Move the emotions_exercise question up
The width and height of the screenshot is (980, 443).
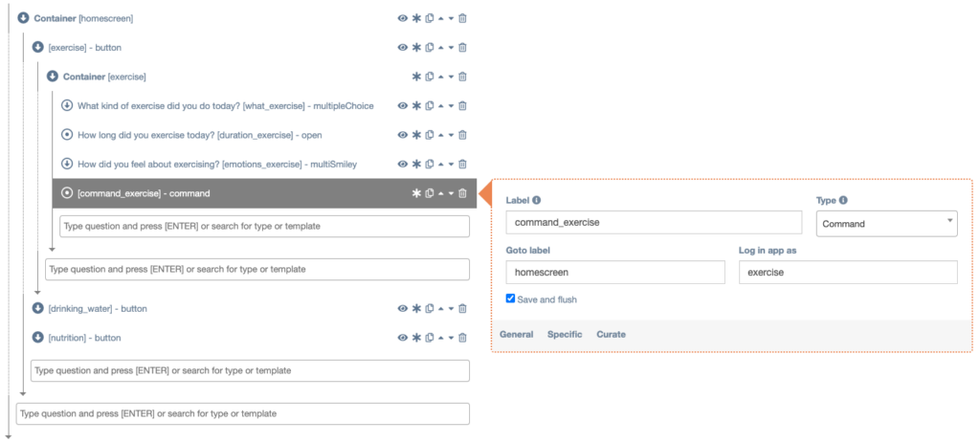click(440, 164)
